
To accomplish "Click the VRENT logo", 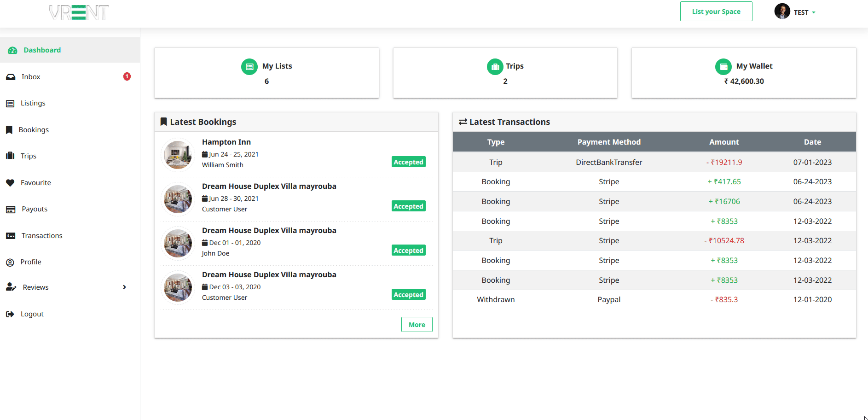I will coord(79,12).
